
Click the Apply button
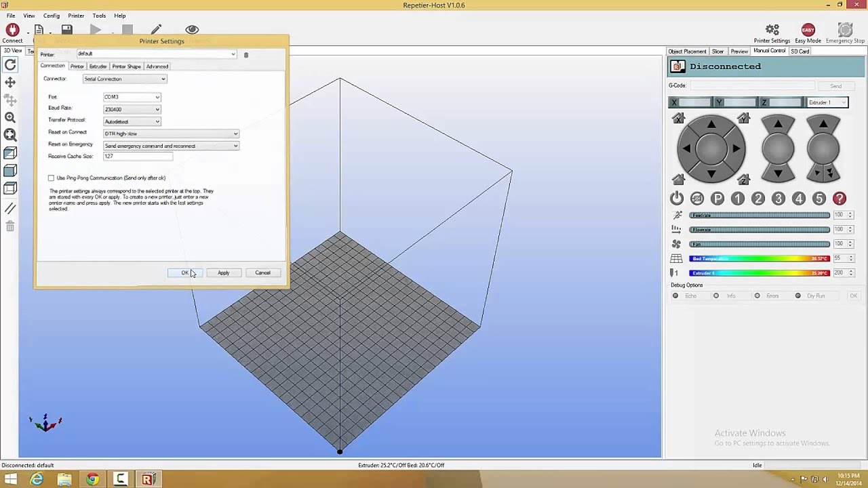pos(223,273)
